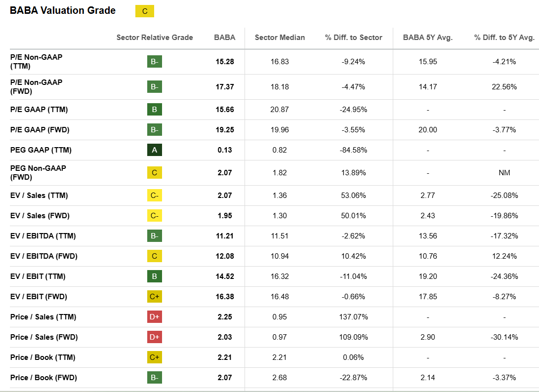This screenshot has height=392, width=539.
Task: Click the BABA 5Y Avg. column header
Action: 428,38
